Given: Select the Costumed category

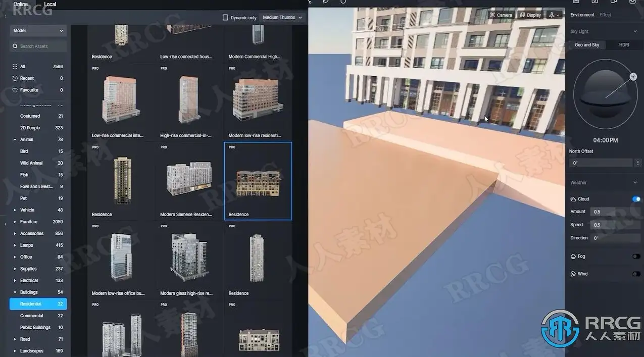Looking at the screenshot, I should click(x=38, y=116).
